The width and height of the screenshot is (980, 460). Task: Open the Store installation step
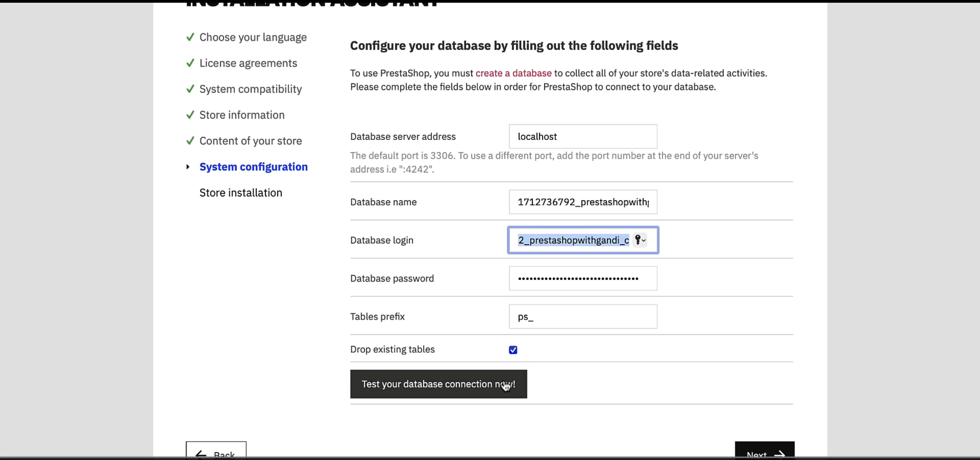click(241, 193)
